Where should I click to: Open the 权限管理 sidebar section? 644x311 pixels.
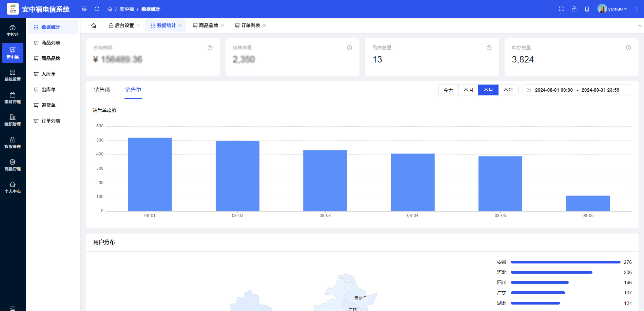[13, 143]
